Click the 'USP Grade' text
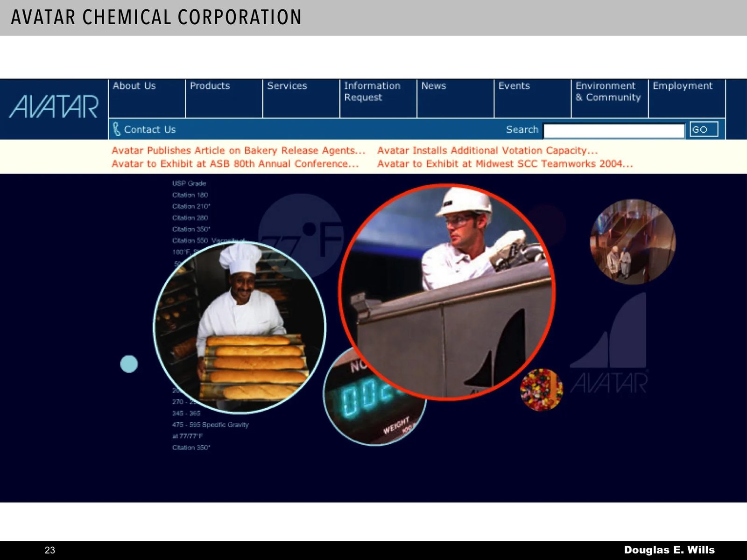 [189, 183]
